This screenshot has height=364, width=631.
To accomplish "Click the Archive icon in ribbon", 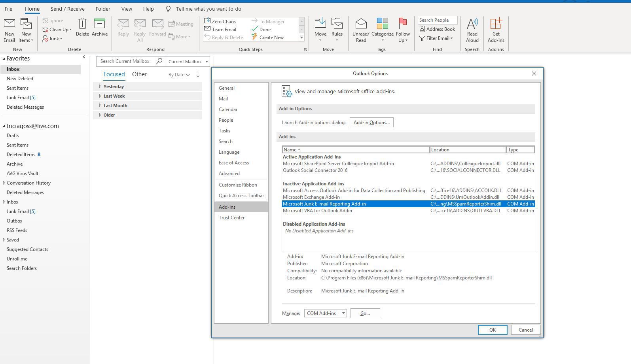I will (100, 23).
